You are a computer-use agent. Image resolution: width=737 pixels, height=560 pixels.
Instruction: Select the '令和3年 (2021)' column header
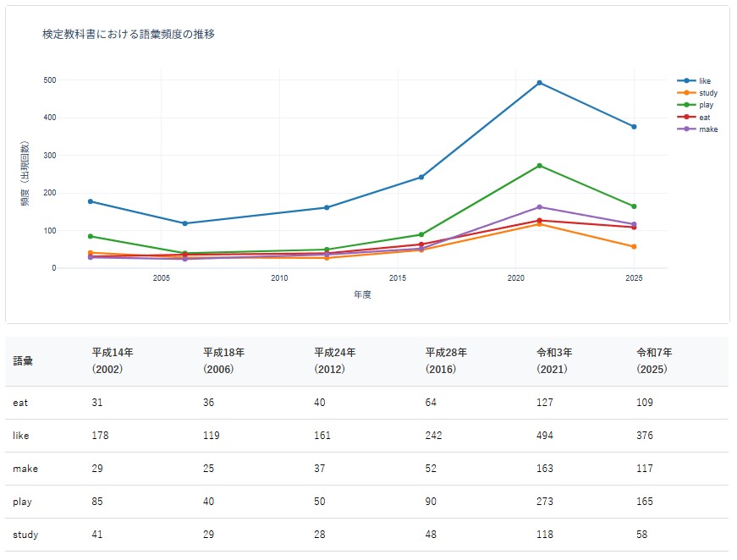pos(554,361)
